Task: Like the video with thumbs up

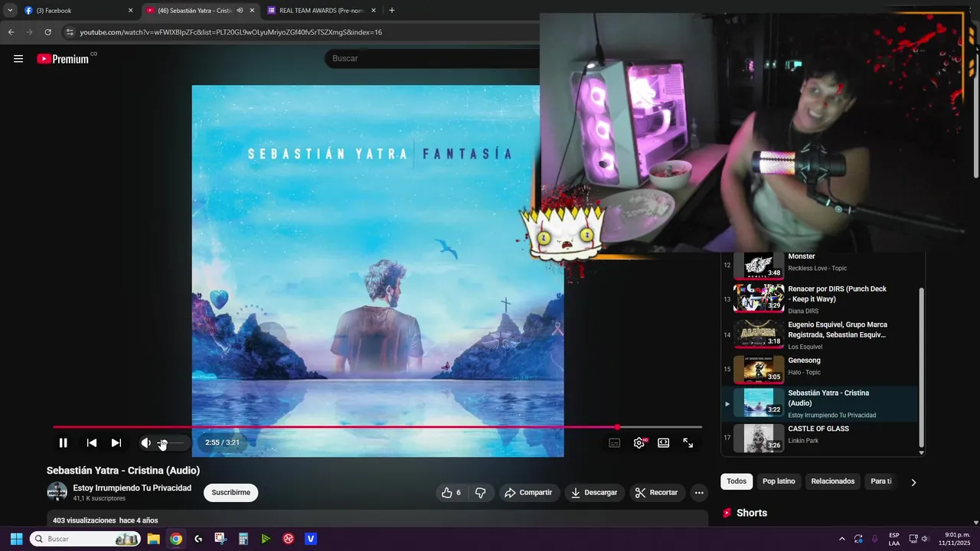Action: point(451,493)
